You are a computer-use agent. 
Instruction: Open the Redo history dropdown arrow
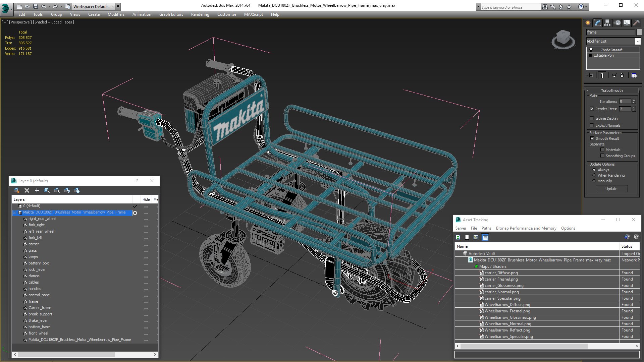click(61, 6)
